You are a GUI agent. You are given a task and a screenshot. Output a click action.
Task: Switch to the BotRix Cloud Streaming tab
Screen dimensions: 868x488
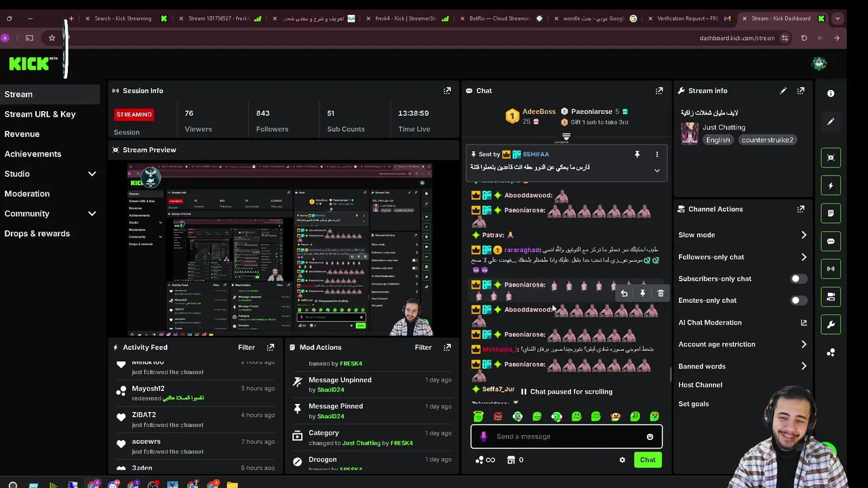coord(502,18)
